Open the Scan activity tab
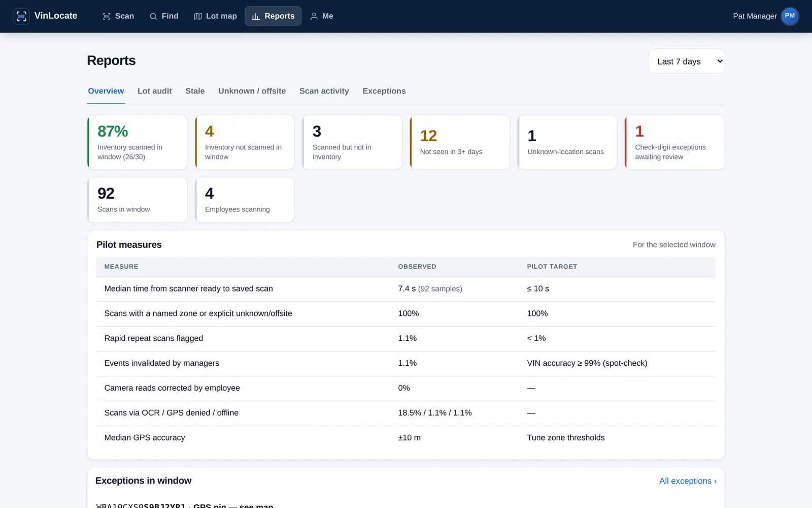This screenshot has height=508, width=812. click(324, 91)
